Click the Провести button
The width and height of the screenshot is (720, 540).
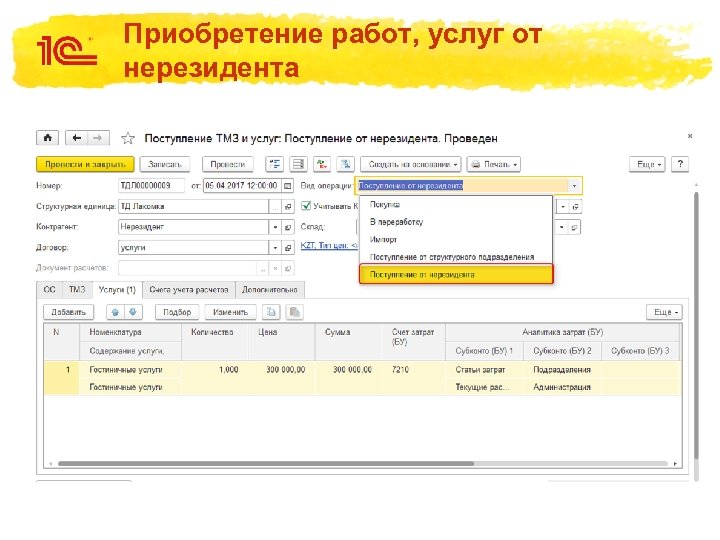click(x=228, y=164)
